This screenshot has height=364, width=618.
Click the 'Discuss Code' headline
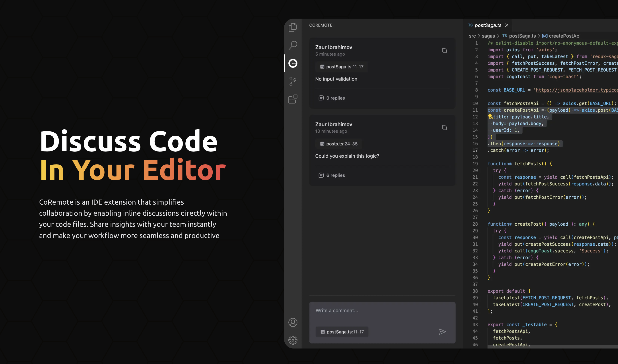pos(128,141)
